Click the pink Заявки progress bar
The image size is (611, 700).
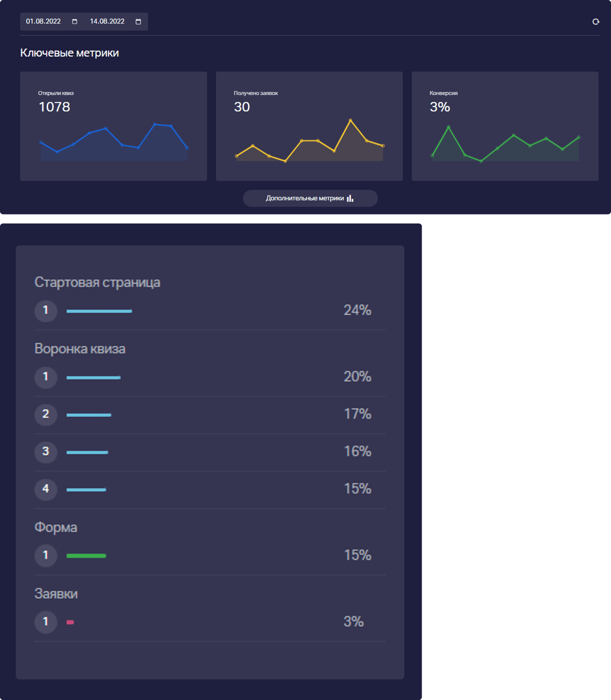[x=70, y=622]
